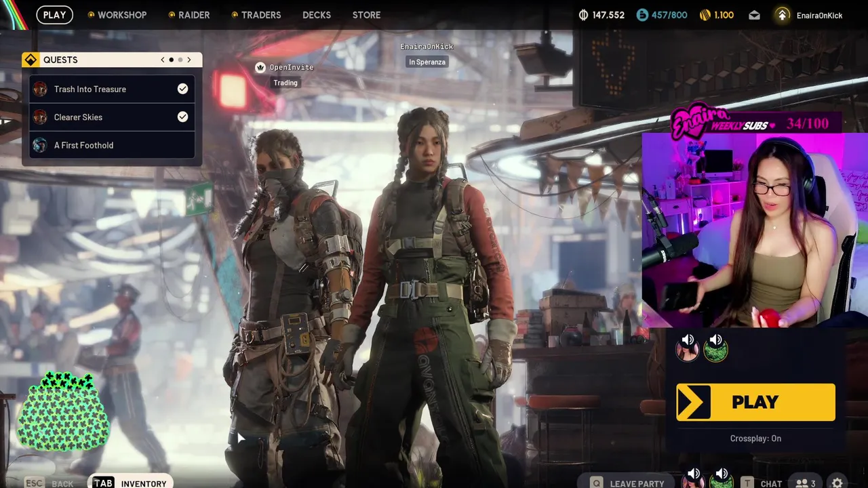Open the Clearer Skies quest
This screenshot has width=868, height=488.
coord(112,117)
